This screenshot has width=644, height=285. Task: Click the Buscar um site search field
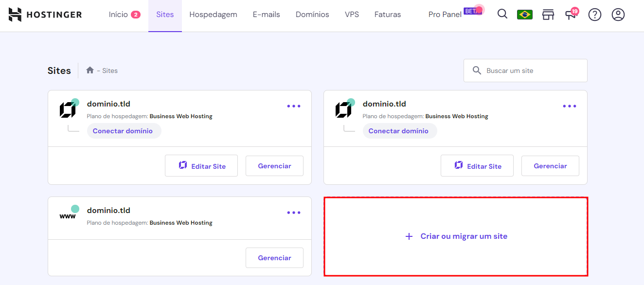click(525, 70)
